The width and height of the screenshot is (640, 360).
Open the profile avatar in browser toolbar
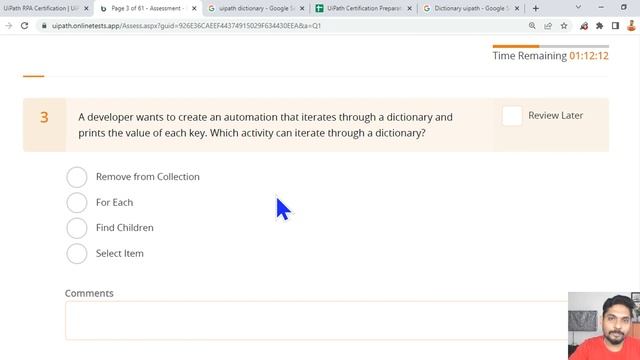click(x=631, y=26)
